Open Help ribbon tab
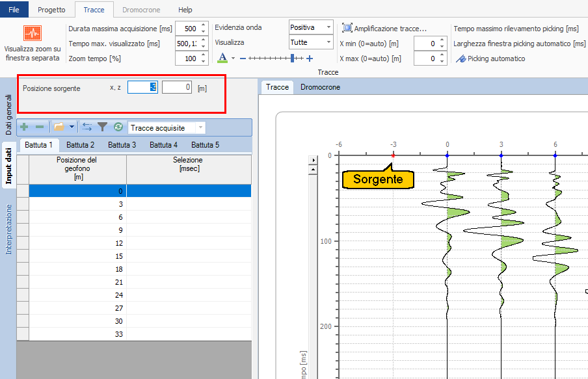 (x=185, y=10)
